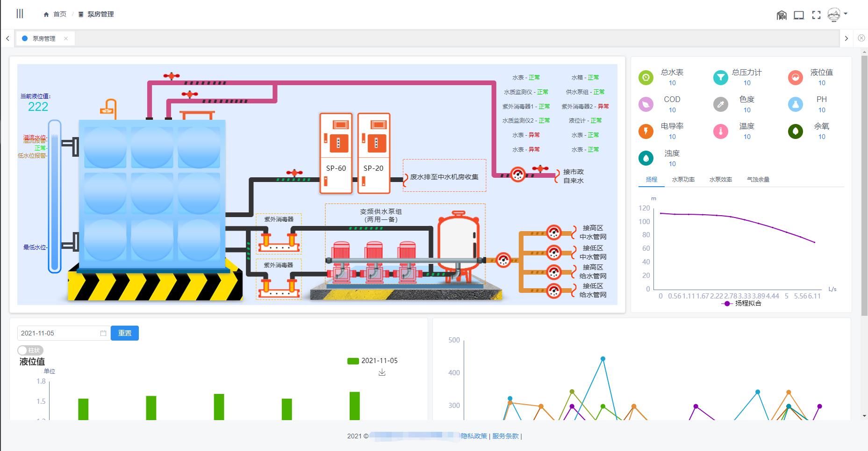
Task: Enter fullscreen mode with the expand icon
Action: [x=816, y=15]
